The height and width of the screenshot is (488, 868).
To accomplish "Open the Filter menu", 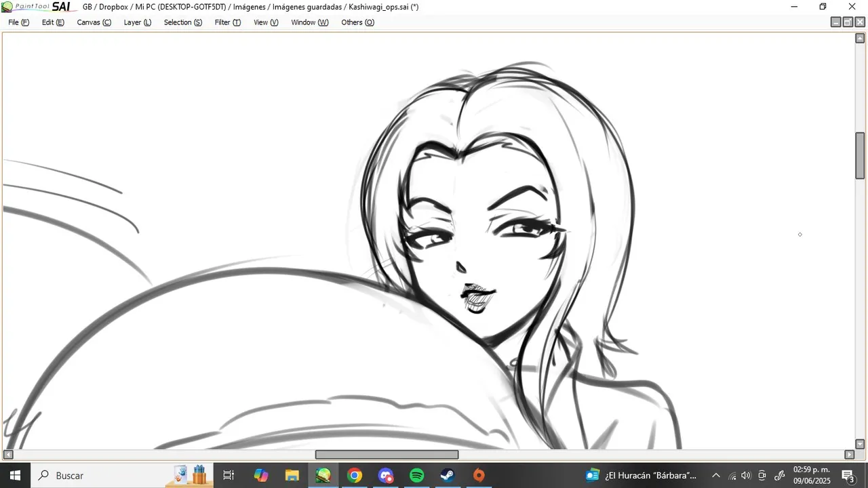I will (x=227, y=22).
